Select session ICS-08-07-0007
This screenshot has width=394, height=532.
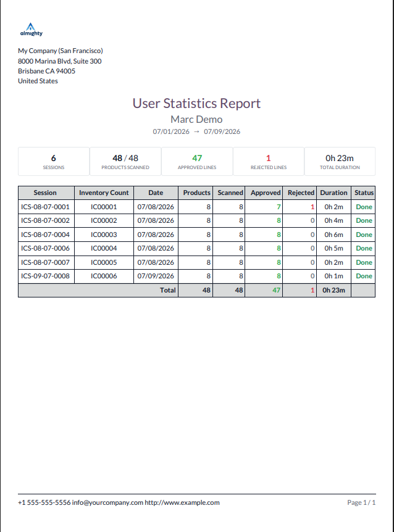45,263
